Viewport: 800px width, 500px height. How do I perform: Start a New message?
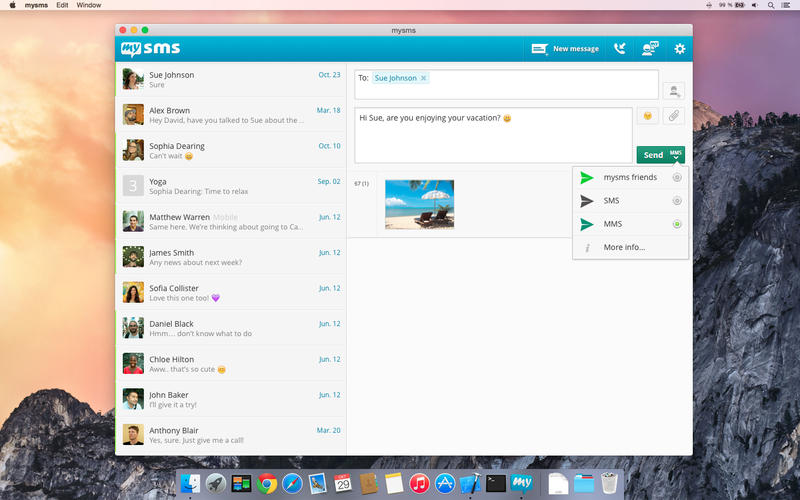pos(565,48)
